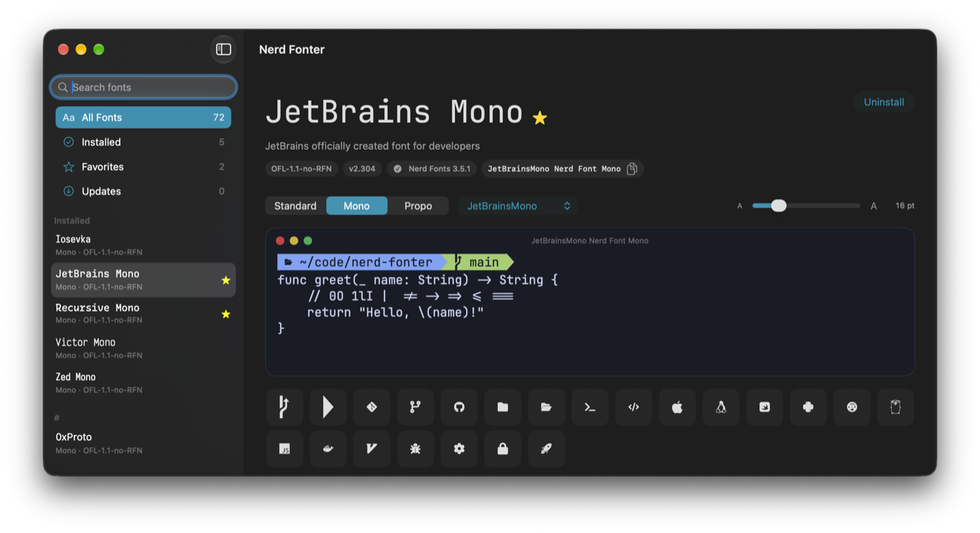
Task: Click the open folder glyph tile
Action: pos(546,407)
